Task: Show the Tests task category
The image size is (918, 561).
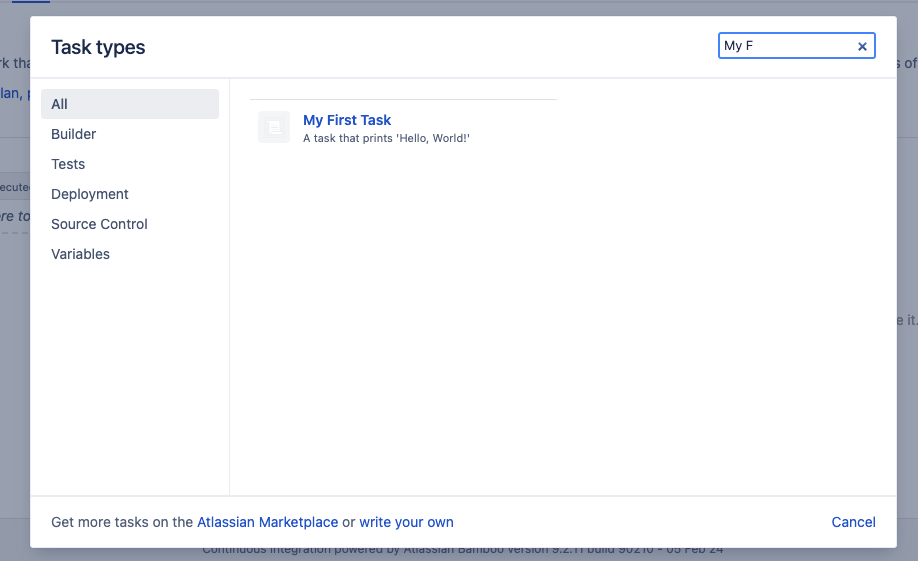Action: coord(68,164)
